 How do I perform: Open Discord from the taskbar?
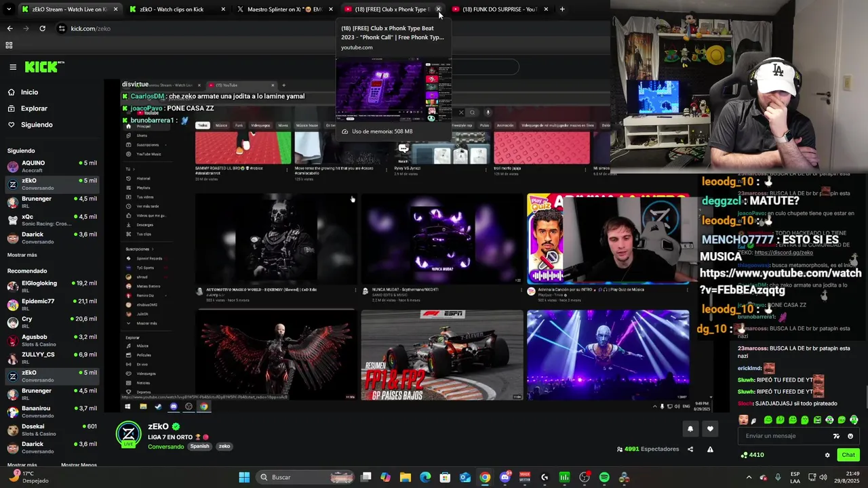pos(505,477)
